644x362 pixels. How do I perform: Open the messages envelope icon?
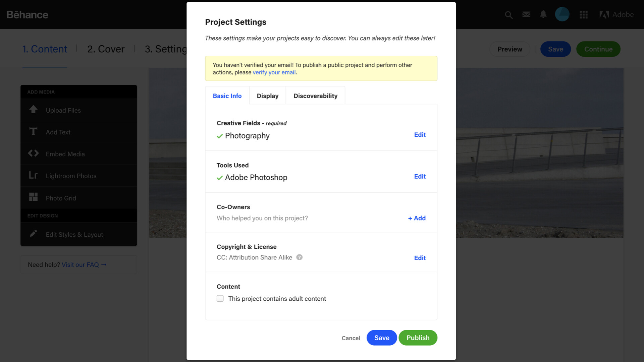tap(526, 14)
